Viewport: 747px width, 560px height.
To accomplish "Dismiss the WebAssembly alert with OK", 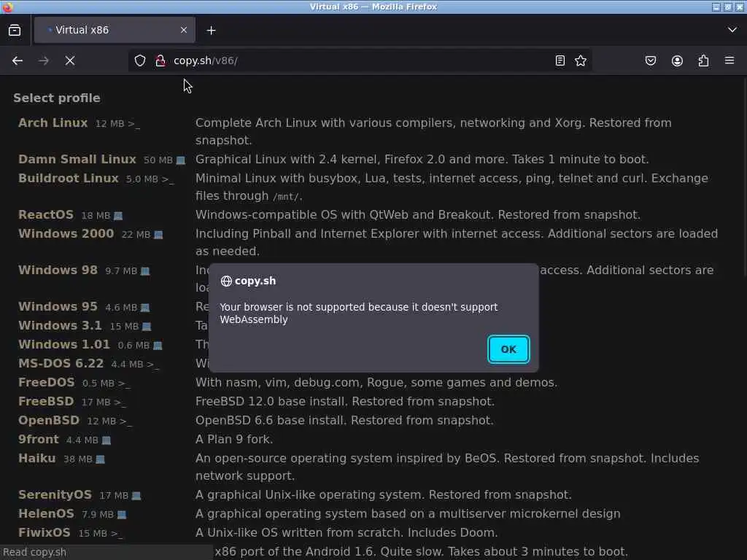I will (508, 349).
